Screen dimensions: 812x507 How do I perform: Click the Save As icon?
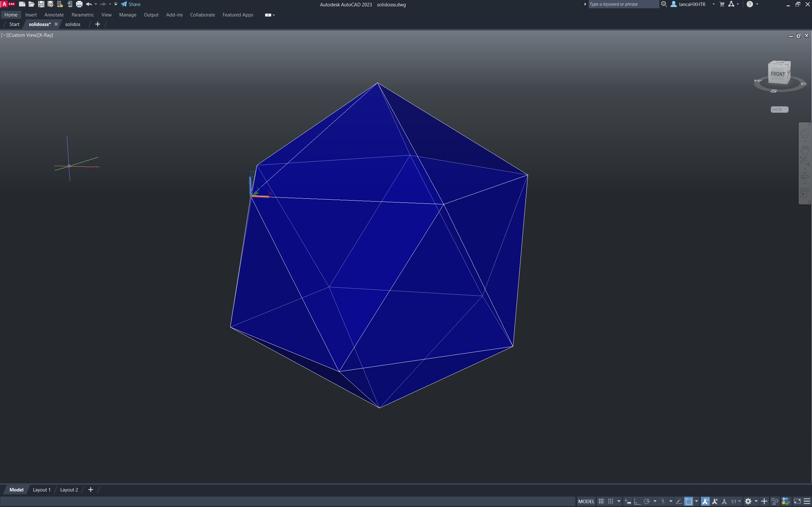(x=51, y=4)
